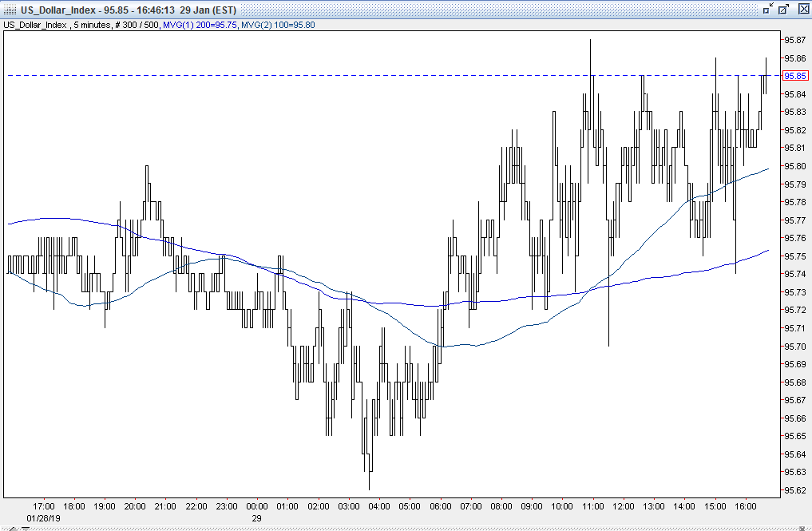Image resolution: width=812 pixels, height=531 pixels.
Task: Click the 95.66 price axis label
Action: pyautogui.click(x=795, y=418)
